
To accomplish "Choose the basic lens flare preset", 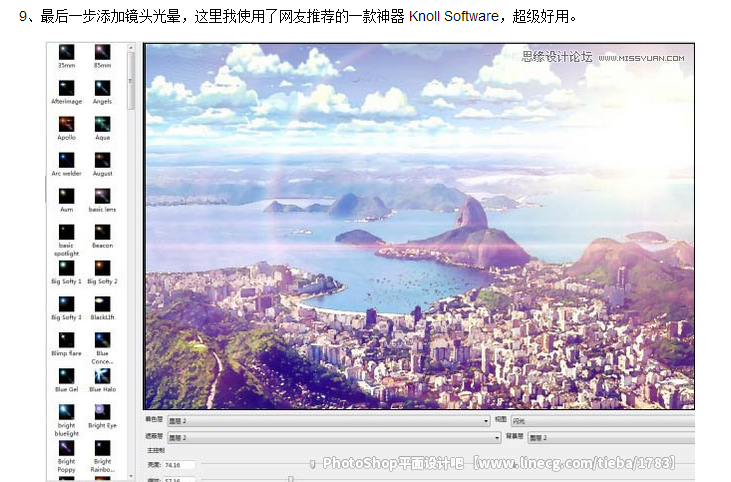I will click(102, 200).
